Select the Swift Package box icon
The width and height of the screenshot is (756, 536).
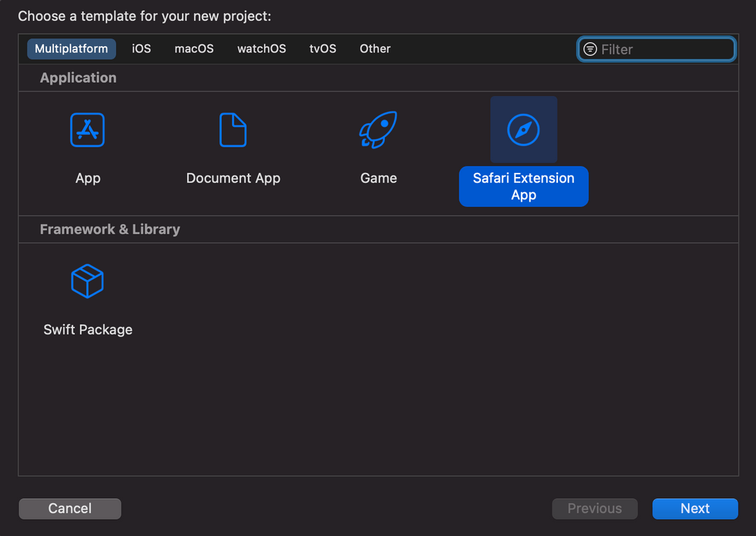click(x=87, y=281)
